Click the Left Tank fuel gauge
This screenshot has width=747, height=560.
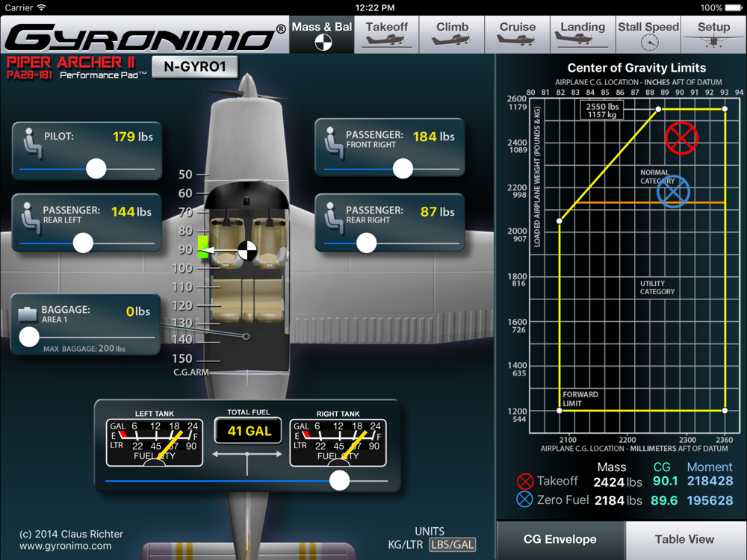pyautogui.click(x=155, y=442)
